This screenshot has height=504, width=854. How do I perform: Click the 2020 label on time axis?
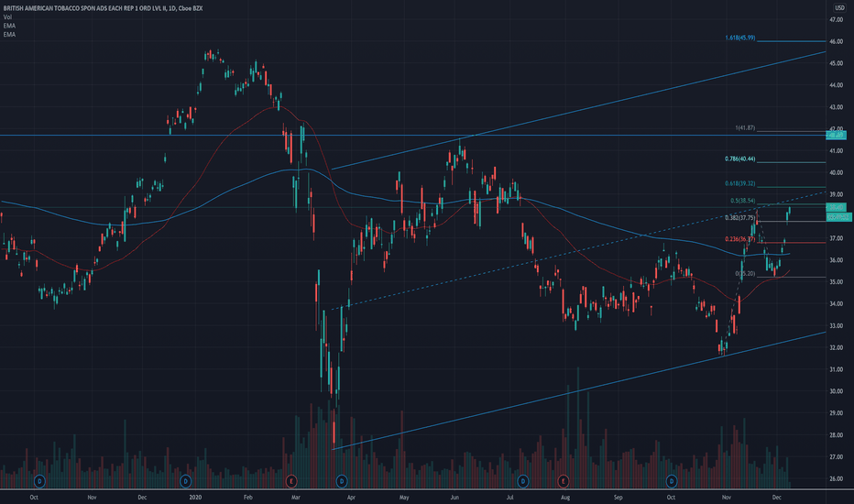[x=195, y=498]
